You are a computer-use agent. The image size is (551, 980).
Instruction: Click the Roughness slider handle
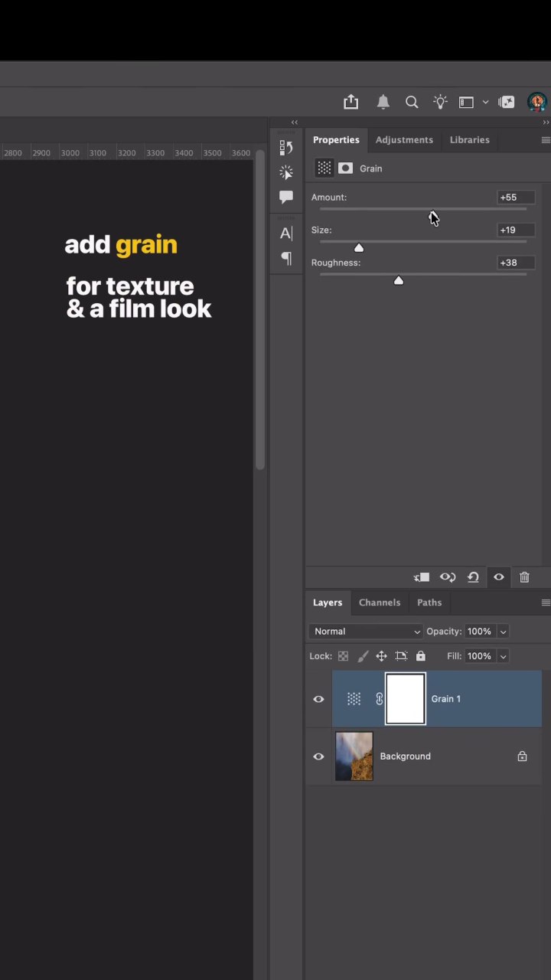[398, 280]
